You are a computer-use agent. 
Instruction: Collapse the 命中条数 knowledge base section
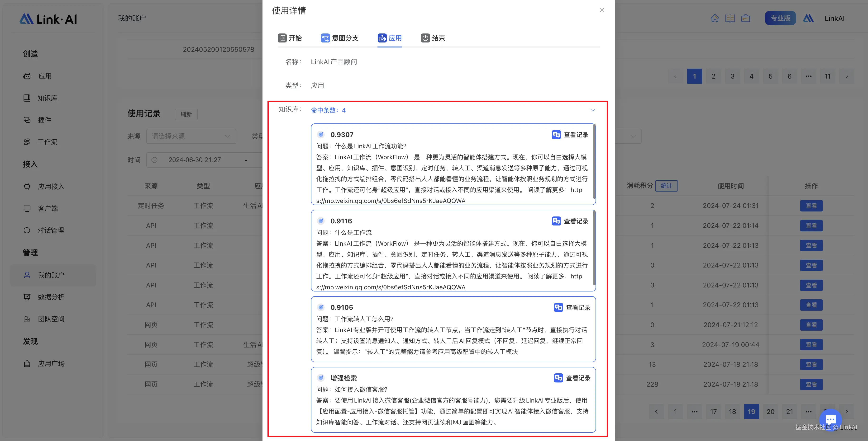point(593,110)
